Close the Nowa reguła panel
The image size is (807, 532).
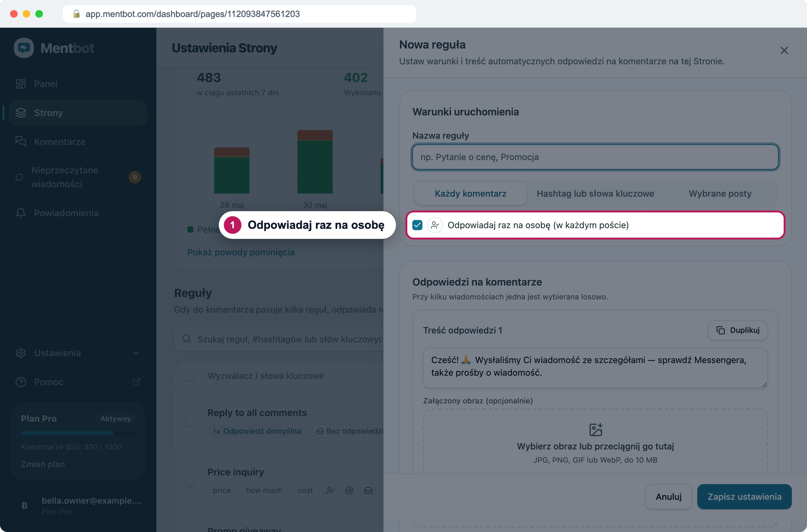(x=784, y=50)
